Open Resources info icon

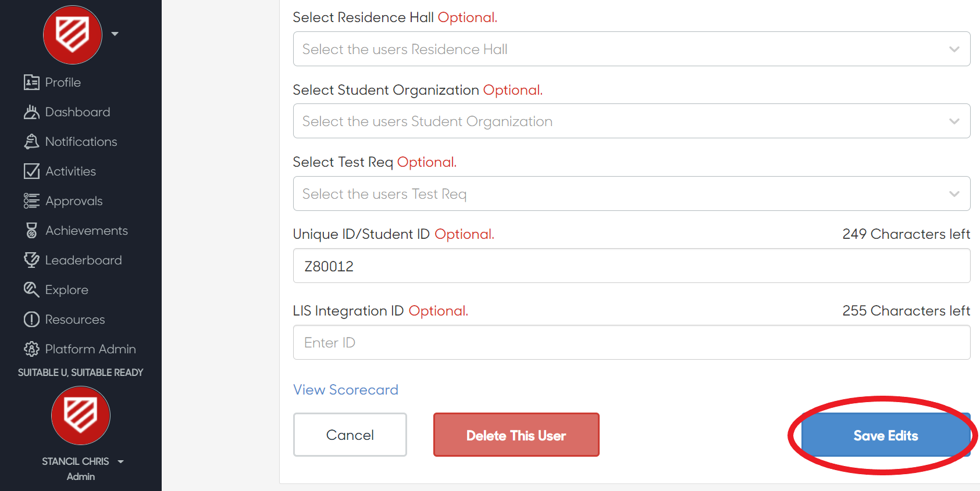pyautogui.click(x=31, y=320)
